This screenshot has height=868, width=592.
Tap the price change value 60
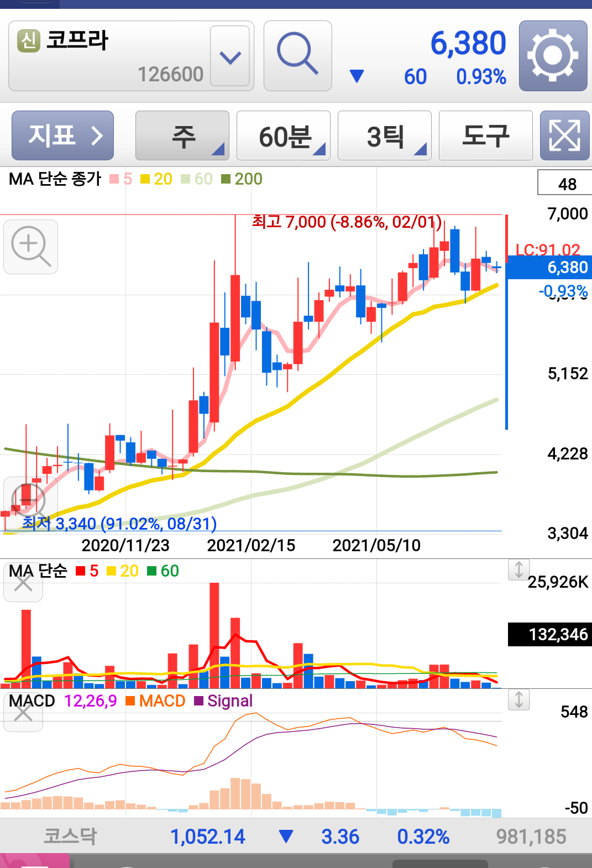click(x=415, y=77)
